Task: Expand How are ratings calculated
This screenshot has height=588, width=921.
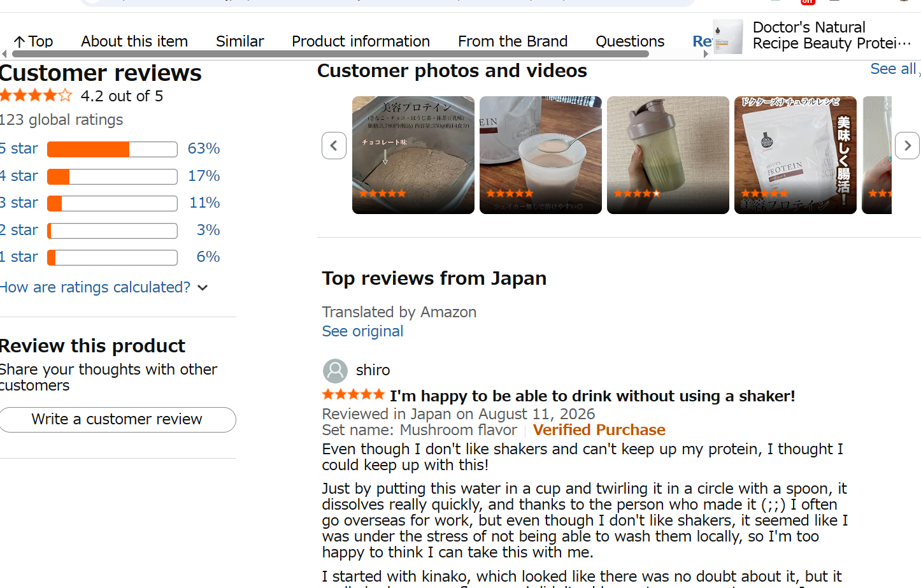Action: click(103, 287)
